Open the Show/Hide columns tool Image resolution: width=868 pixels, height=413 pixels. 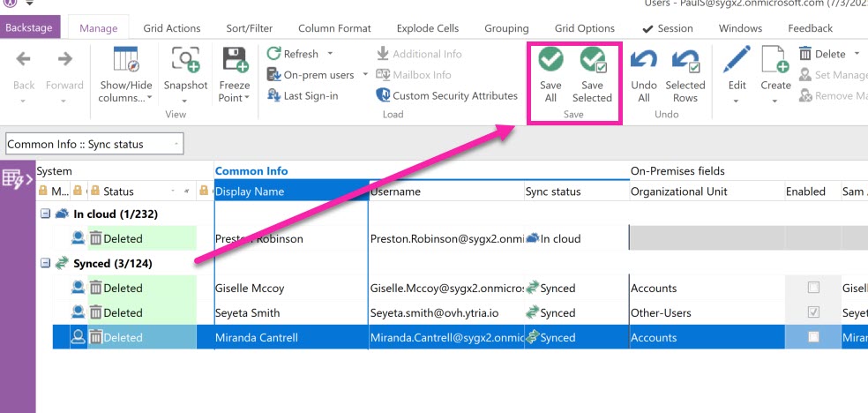click(124, 61)
